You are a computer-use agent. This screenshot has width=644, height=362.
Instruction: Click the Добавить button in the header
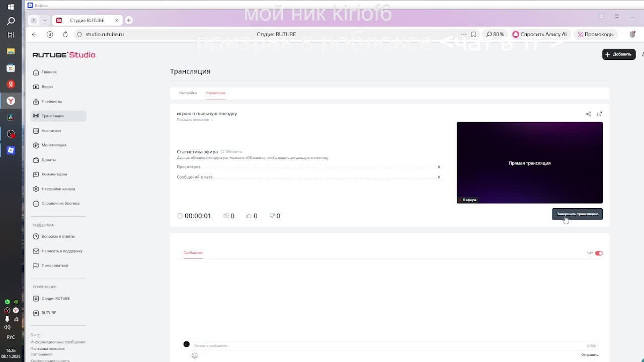pos(618,54)
